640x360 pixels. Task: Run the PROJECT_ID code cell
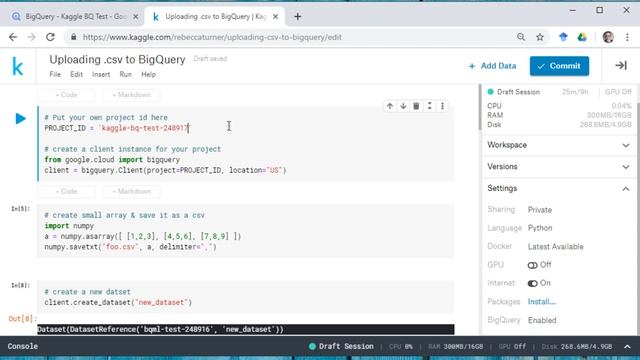tap(20, 119)
